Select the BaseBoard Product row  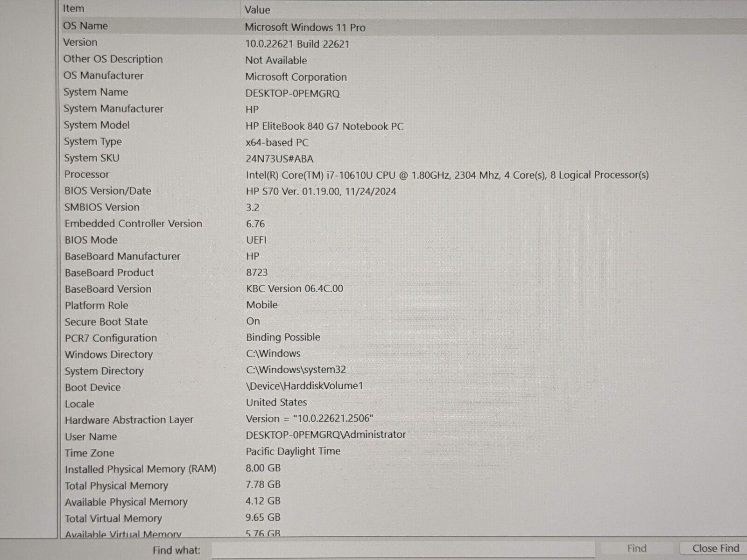(x=109, y=273)
